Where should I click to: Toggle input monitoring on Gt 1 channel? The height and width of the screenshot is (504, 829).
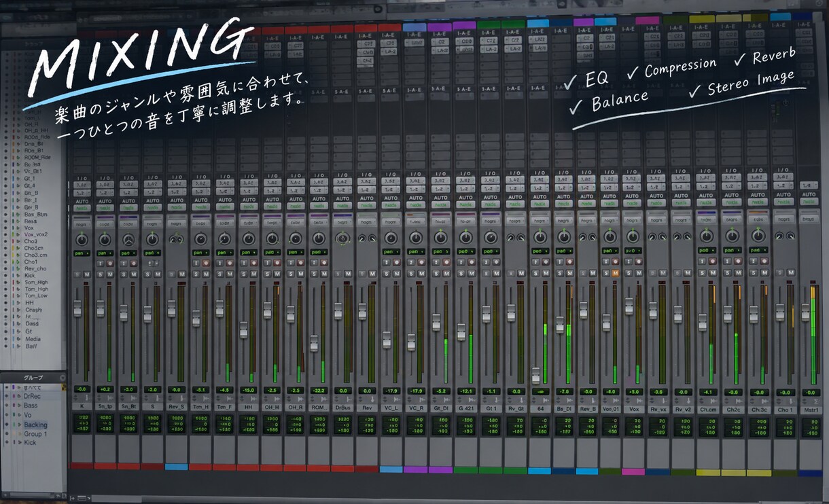coord(485,262)
